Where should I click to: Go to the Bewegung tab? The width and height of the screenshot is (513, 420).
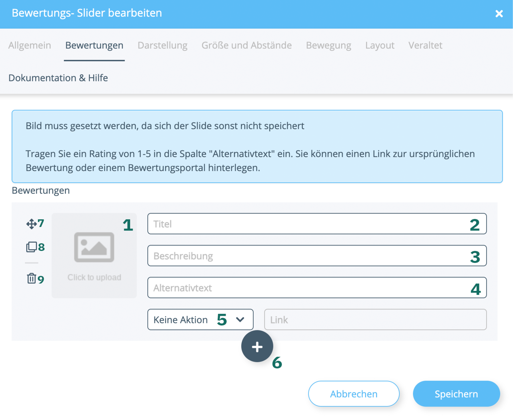328,45
